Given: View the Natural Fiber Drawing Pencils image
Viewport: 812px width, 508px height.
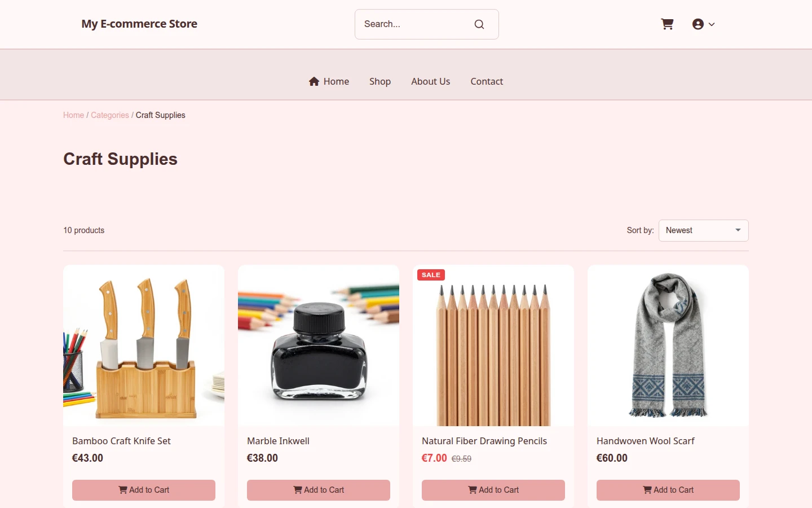Looking at the screenshot, I should [493, 345].
